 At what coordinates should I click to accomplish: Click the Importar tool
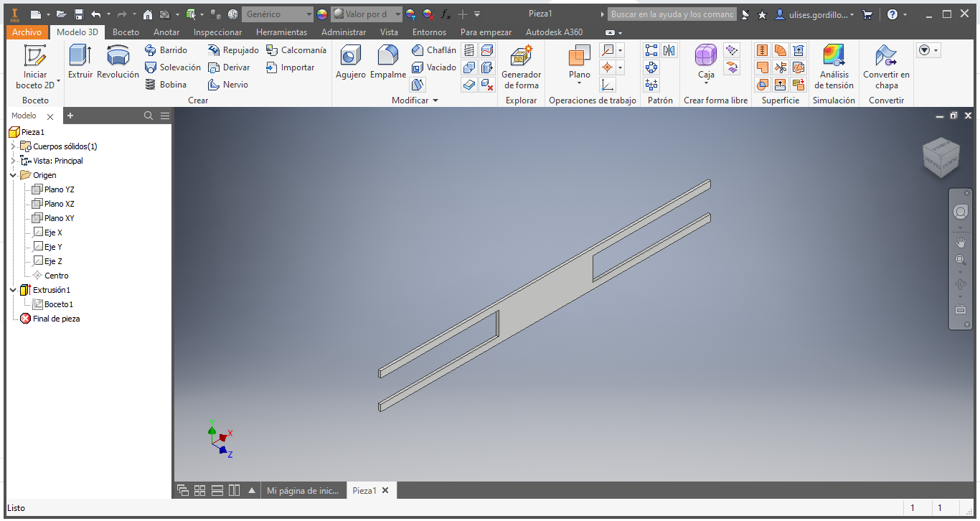tap(290, 67)
